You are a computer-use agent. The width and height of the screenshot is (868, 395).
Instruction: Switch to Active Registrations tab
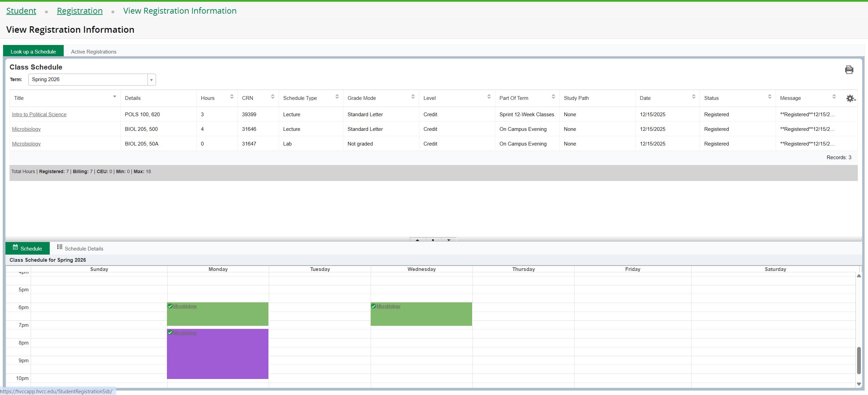click(x=94, y=52)
